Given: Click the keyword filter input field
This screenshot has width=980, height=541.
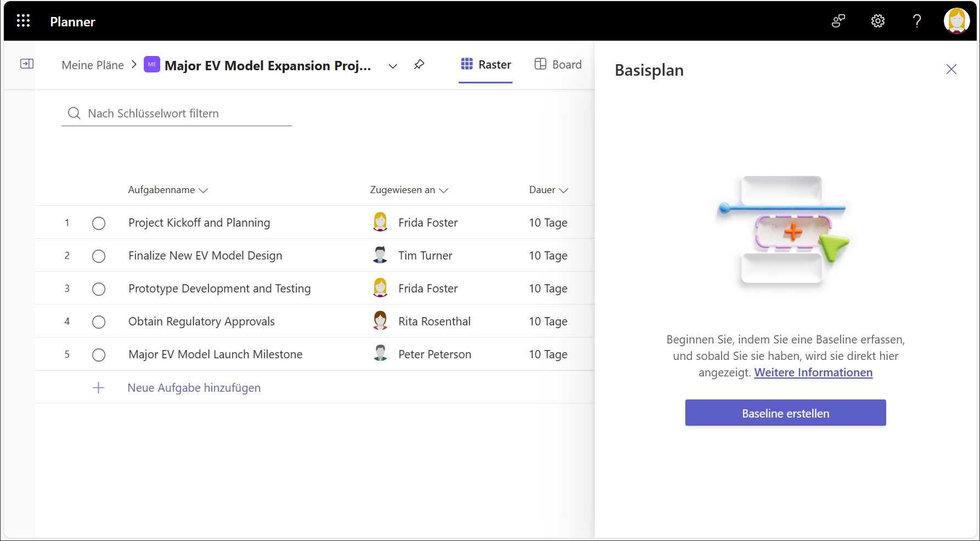Looking at the screenshot, I should 177,114.
